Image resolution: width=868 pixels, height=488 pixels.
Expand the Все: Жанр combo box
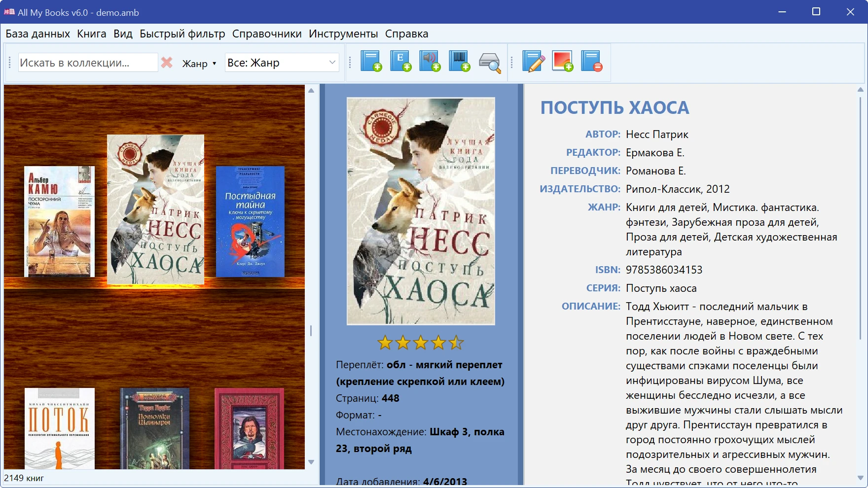click(x=282, y=63)
